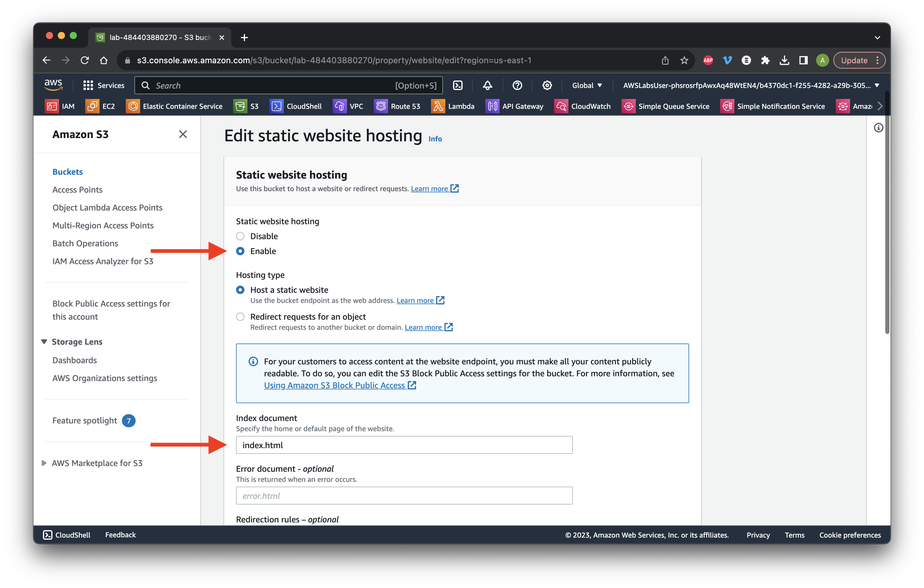The image size is (924, 588).
Task: Open AWS Organizations settings
Action: point(105,378)
